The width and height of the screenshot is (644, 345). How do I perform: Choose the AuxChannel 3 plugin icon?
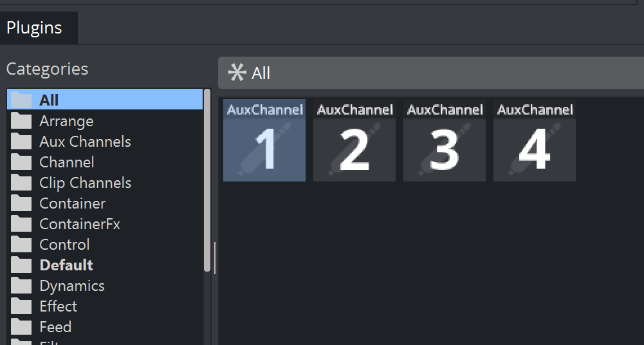point(445,140)
